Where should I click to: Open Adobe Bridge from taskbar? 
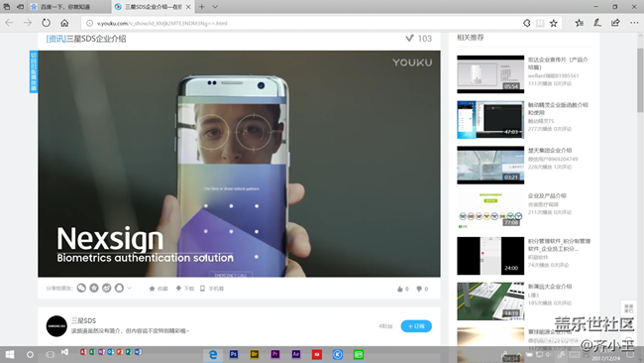(x=255, y=354)
